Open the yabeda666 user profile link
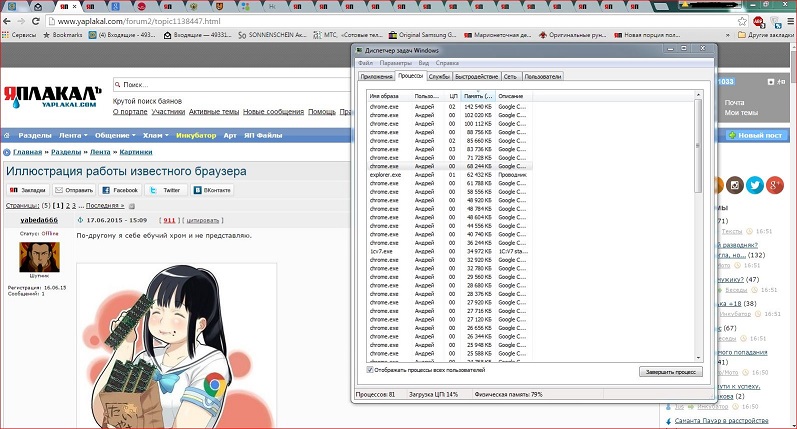The width and height of the screenshot is (797, 429). click(39, 220)
